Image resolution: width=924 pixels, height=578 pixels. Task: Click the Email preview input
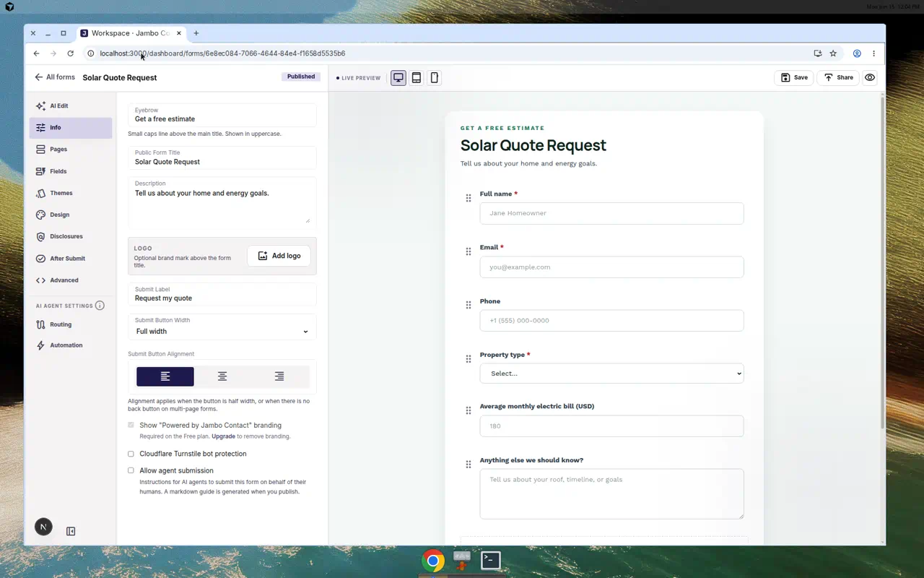[611, 267]
